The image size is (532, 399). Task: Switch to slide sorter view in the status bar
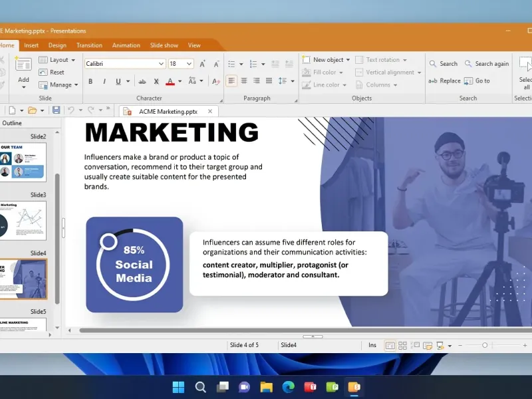pos(402,345)
